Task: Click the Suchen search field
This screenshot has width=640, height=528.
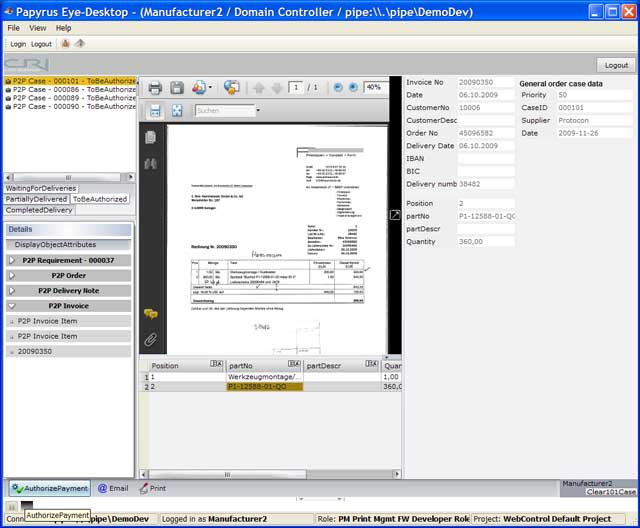Action: (225, 110)
